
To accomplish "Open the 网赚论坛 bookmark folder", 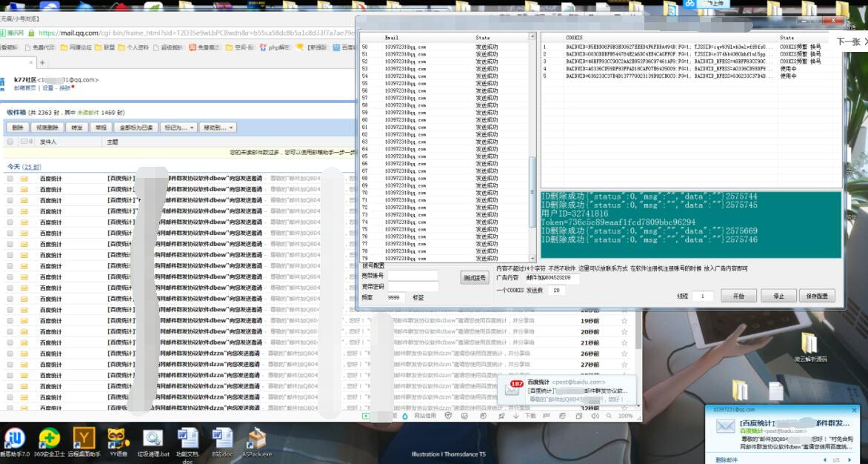I will 76,47.
